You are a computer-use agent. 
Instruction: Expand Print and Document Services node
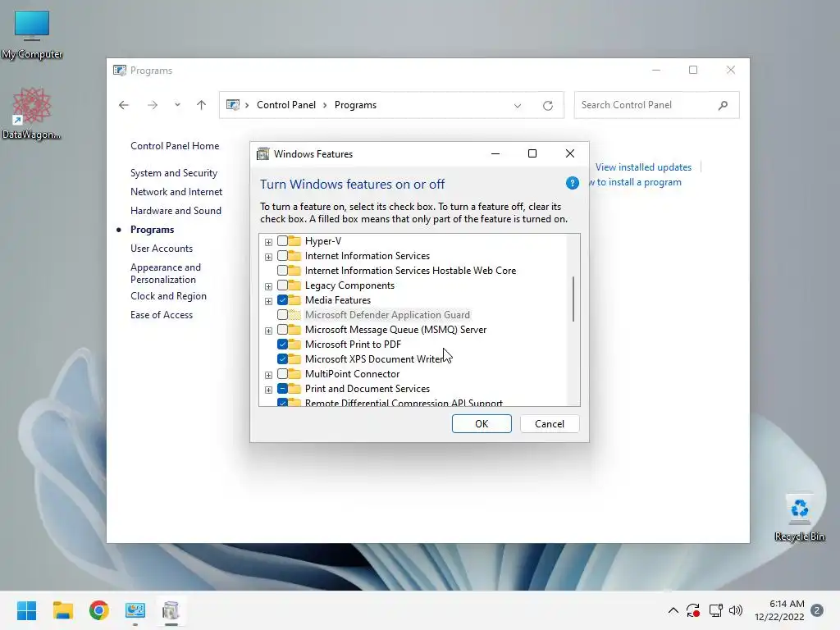point(268,390)
